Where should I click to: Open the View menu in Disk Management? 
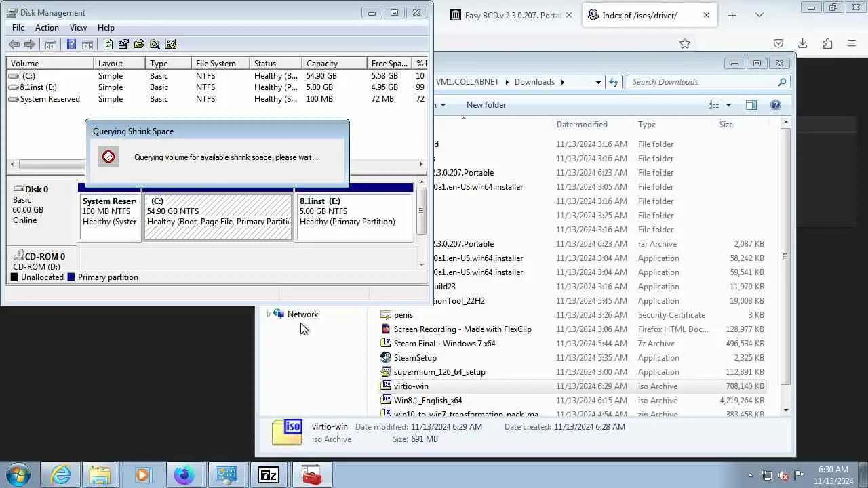[78, 28]
